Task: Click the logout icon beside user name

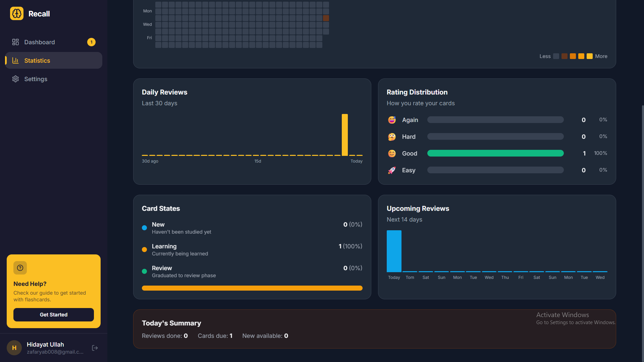Action: [95, 348]
